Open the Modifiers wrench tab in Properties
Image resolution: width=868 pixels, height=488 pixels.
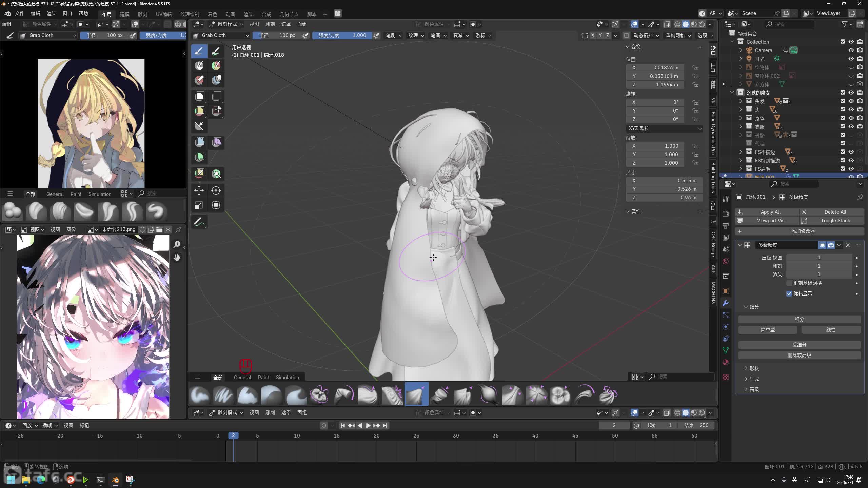[x=726, y=303]
